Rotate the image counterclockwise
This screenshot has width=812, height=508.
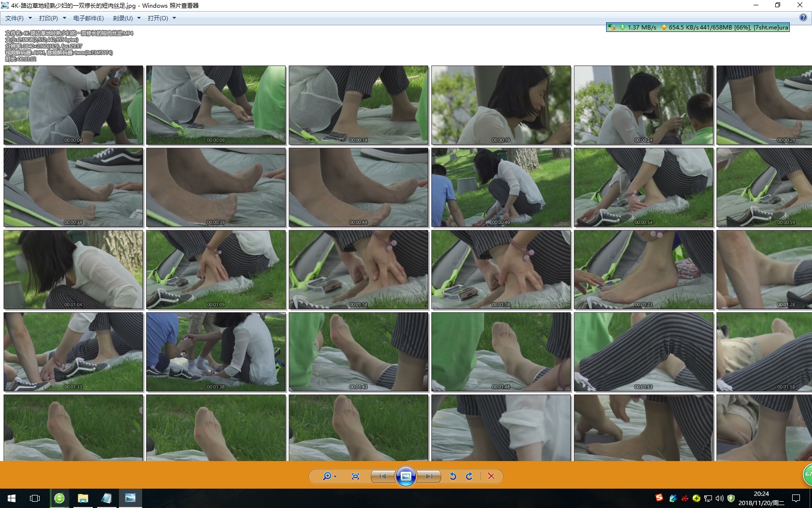453,476
